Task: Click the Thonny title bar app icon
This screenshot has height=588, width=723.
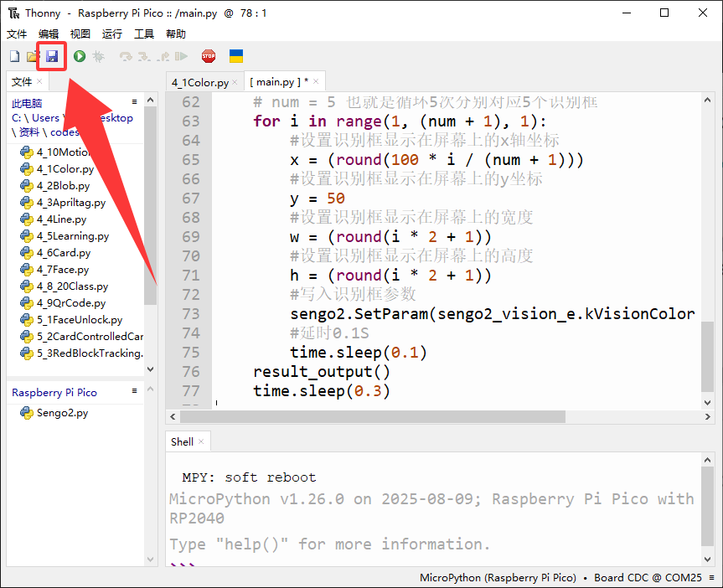Action: pyautogui.click(x=13, y=13)
